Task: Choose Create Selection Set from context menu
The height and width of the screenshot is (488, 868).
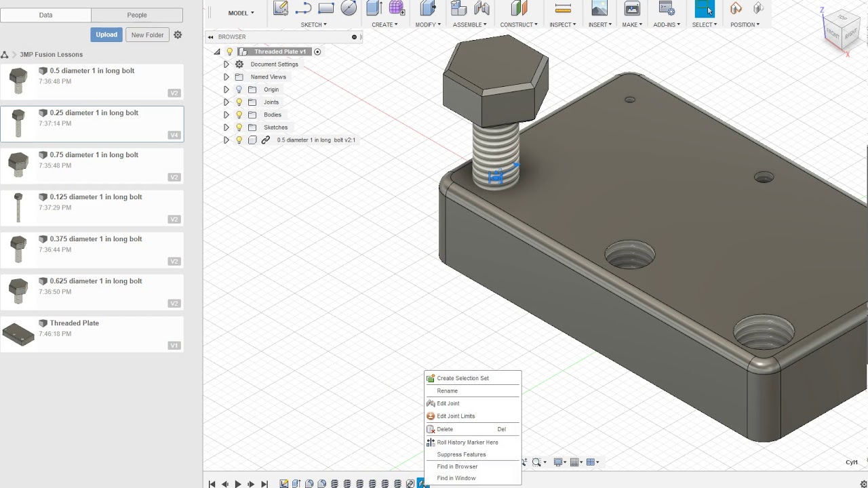Action: coord(473,378)
